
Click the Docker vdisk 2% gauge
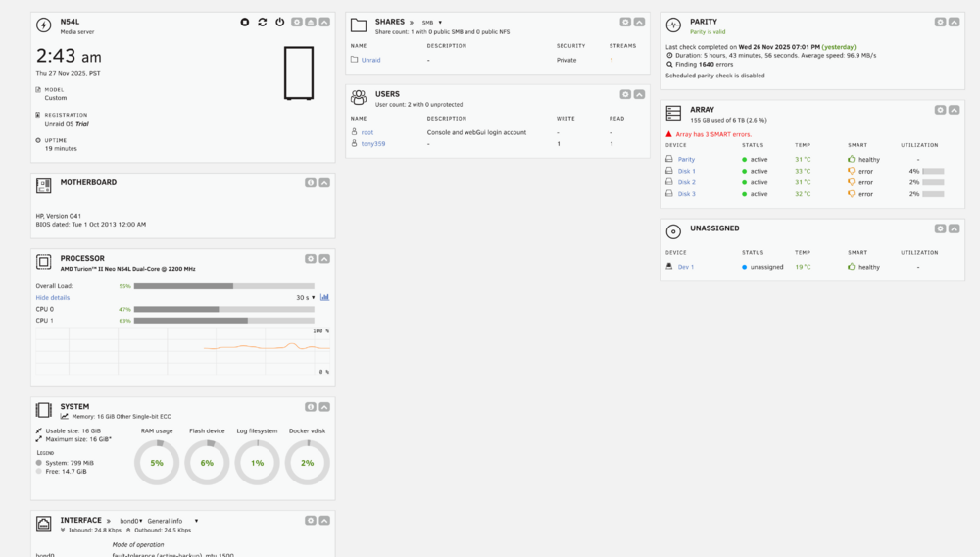tap(308, 463)
